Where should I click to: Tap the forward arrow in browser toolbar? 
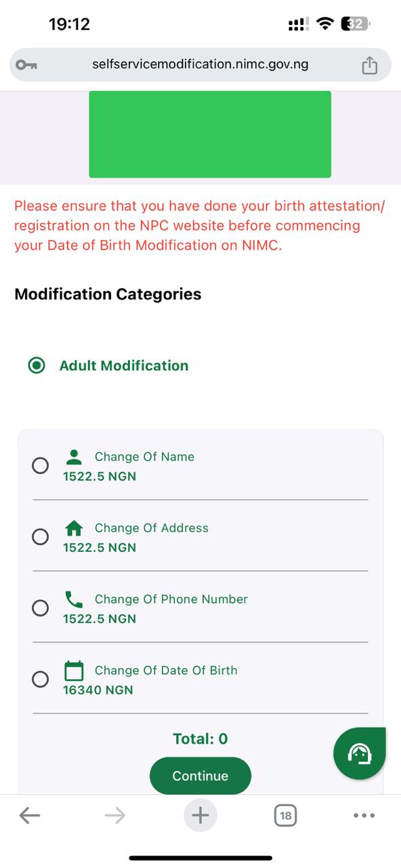115,815
